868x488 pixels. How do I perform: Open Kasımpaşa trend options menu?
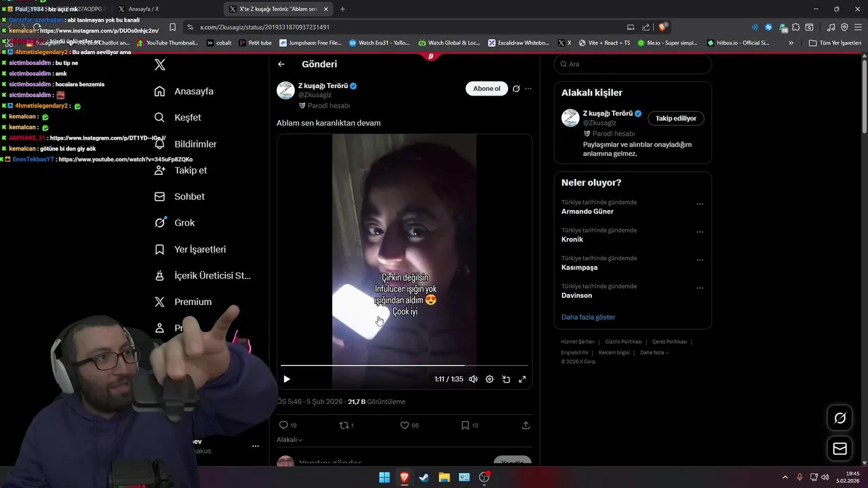pos(700,260)
